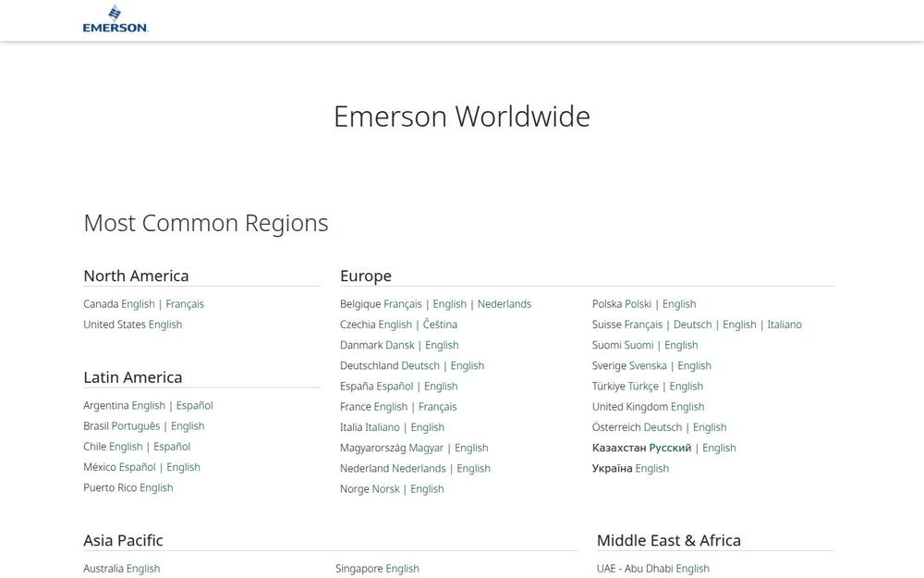
Task: Choose Suisse English link
Action: tap(739, 325)
